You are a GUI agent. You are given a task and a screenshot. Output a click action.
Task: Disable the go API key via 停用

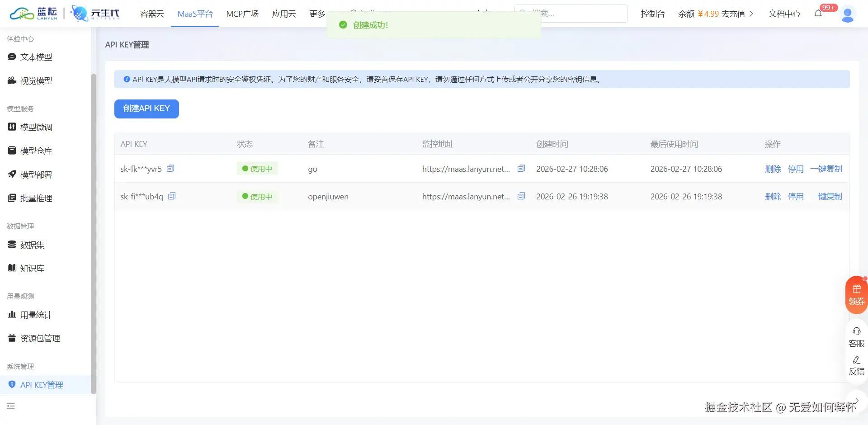(796, 169)
